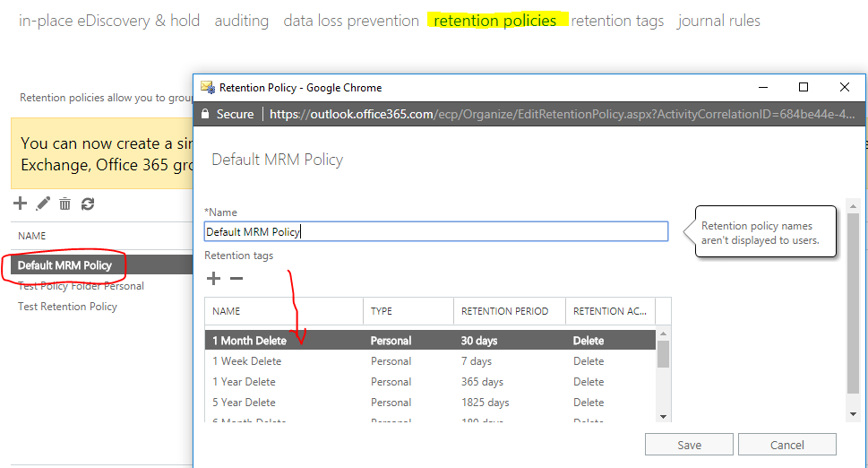This screenshot has width=868, height=468.
Task: Select Test Retention Policy in list
Action: [67, 307]
